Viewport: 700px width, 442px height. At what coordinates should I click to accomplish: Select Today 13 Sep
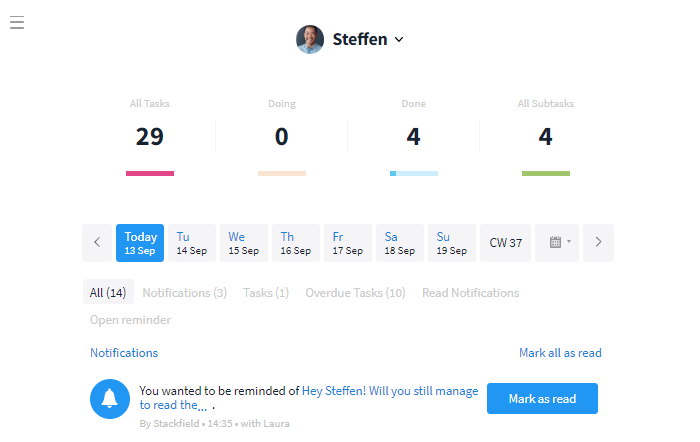point(140,243)
